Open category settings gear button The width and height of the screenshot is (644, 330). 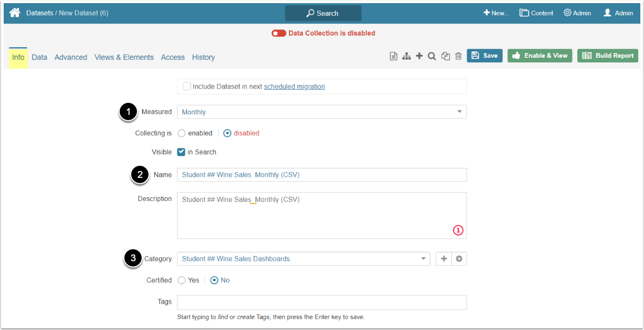(459, 259)
